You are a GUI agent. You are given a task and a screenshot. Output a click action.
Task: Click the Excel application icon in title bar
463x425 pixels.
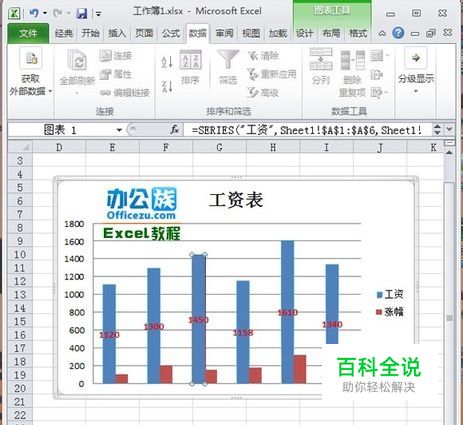pos(14,14)
